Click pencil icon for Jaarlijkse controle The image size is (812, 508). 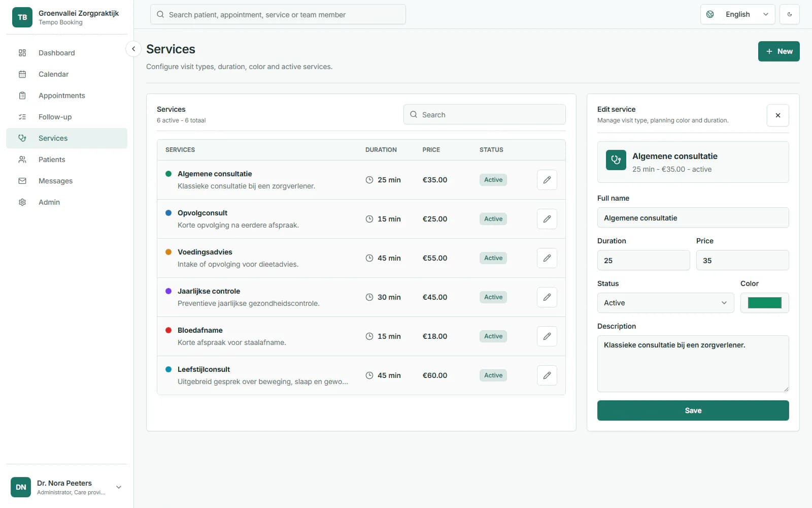(547, 297)
